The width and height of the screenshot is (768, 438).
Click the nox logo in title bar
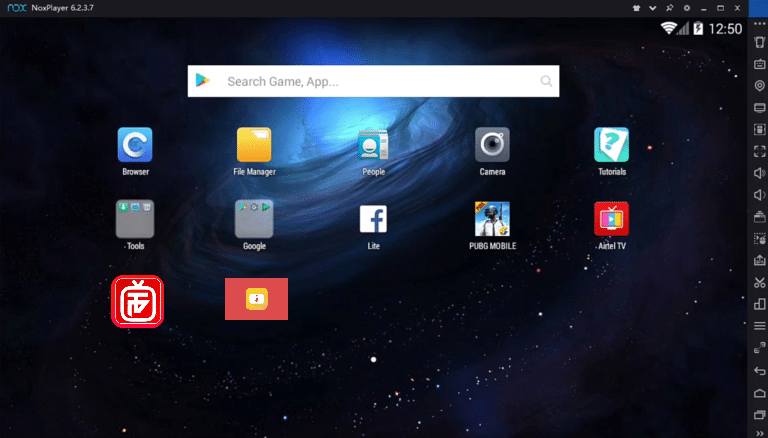17,8
